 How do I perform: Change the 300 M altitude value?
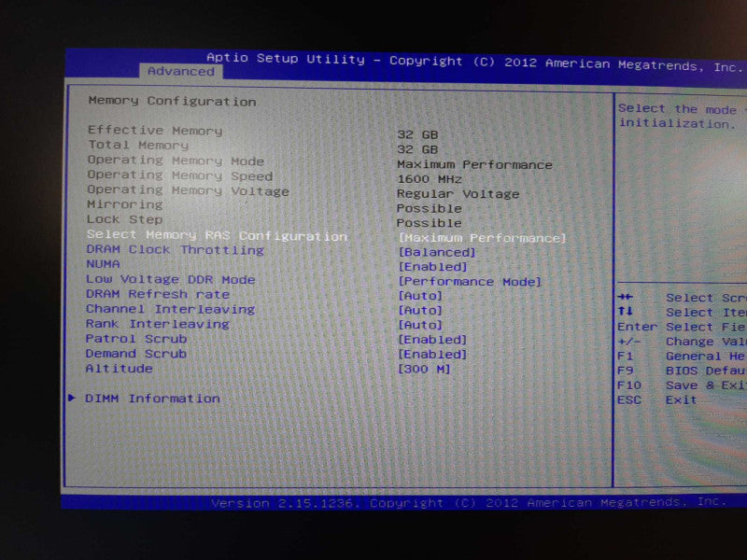point(424,369)
